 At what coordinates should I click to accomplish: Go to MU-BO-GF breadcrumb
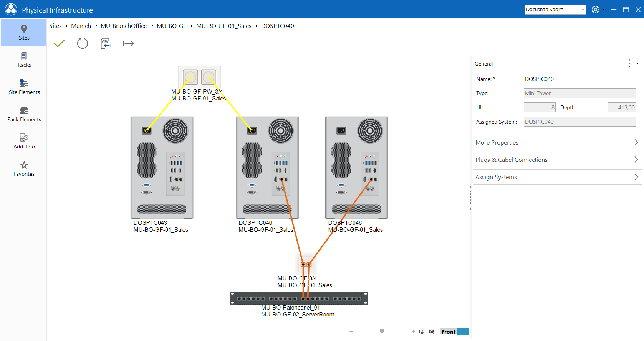coord(171,26)
